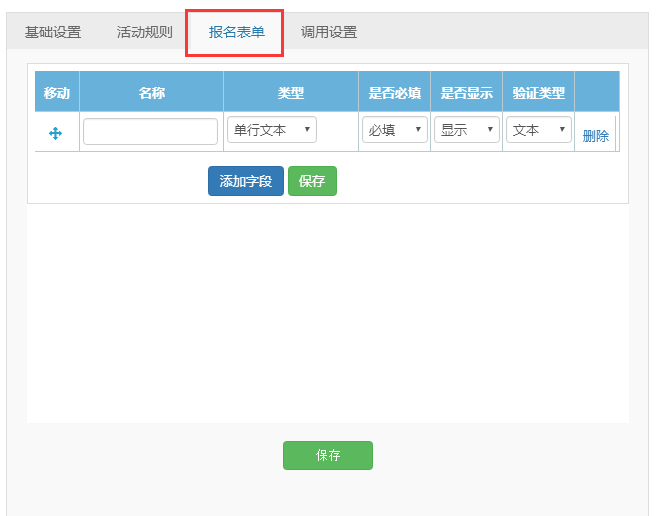Click 保存 button beside 添加字段
Viewport: 672px width, 516px height.
point(312,181)
